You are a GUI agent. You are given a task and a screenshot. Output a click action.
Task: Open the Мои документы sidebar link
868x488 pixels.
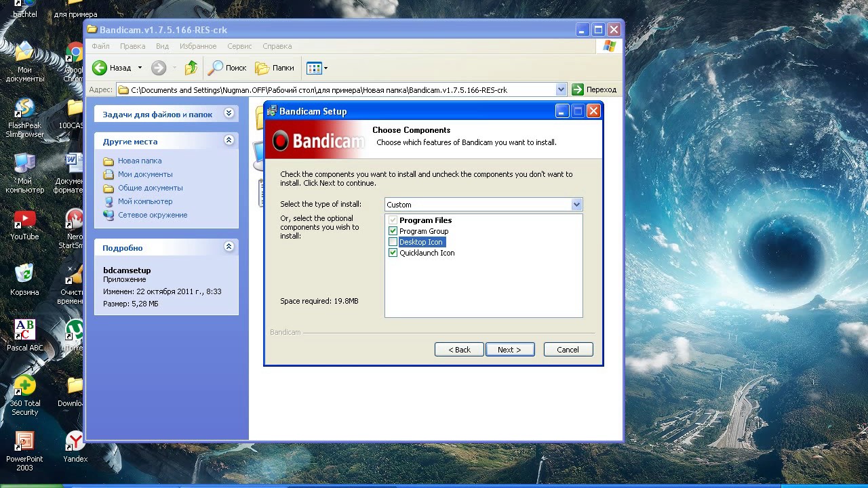[145, 174]
